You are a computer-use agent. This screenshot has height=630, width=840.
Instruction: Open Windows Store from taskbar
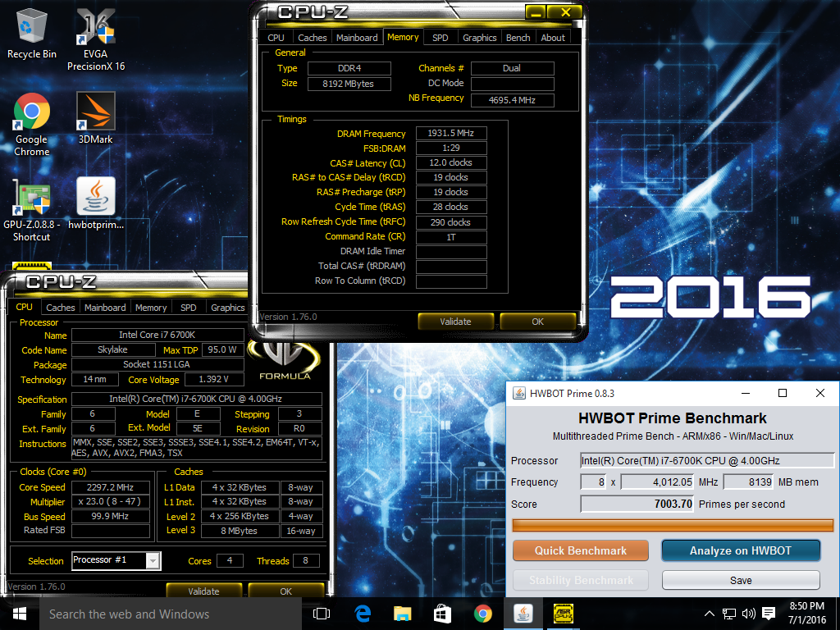(x=442, y=614)
